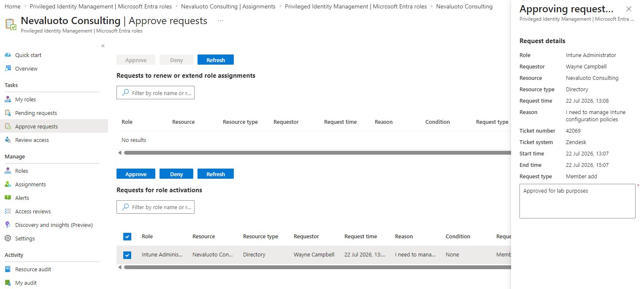
Task: Open the Alerts page
Action: tap(22, 198)
